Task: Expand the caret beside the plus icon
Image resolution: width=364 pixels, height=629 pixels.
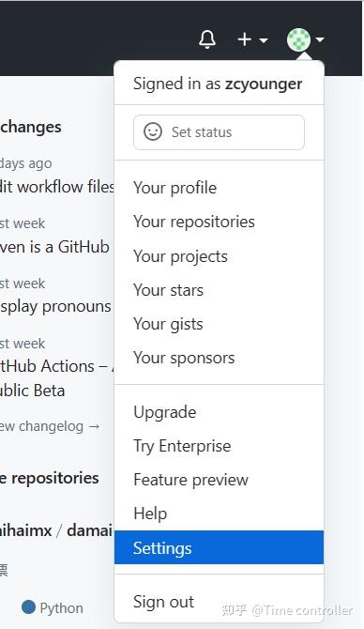Action: (x=264, y=40)
